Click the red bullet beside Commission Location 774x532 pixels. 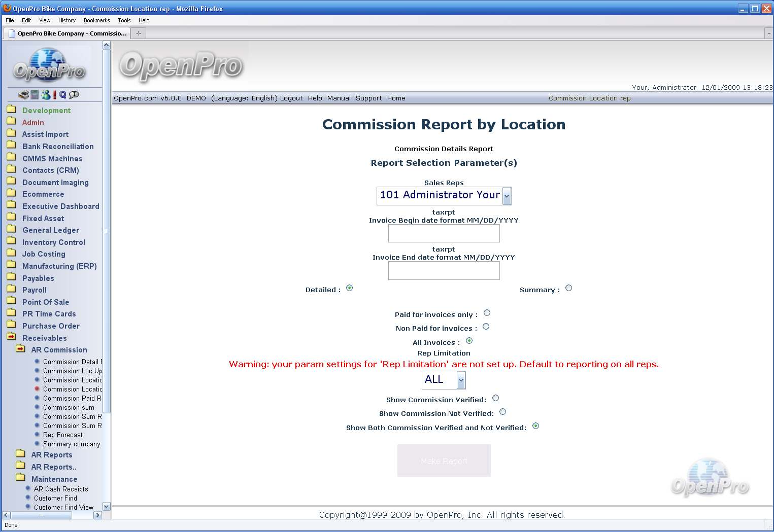37,389
